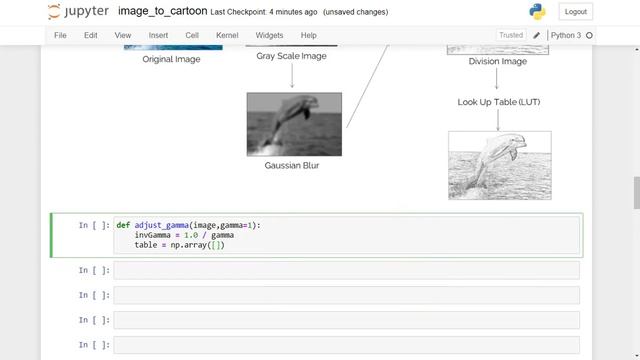This screenshot has width=640, height=360.
Task: Click the vertical scrollbar thumb
Action: point(636,193)
